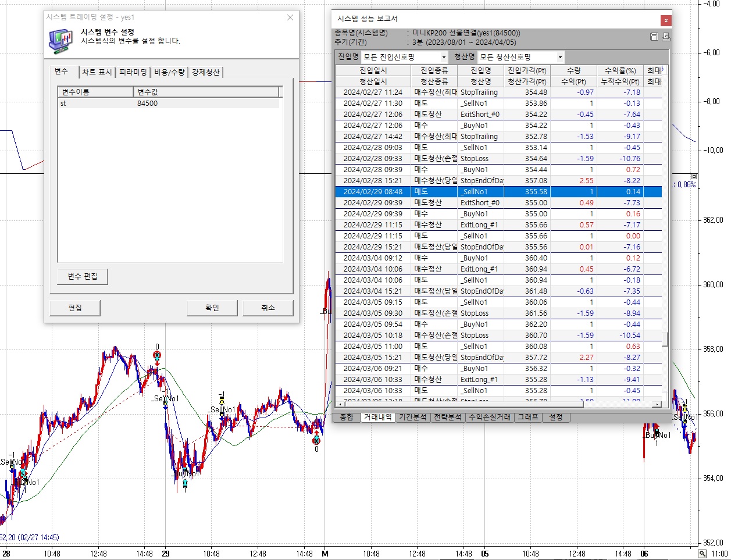Switch to the 기간분석 tab
The image size is (731, 560).
(x=412, y=418)
